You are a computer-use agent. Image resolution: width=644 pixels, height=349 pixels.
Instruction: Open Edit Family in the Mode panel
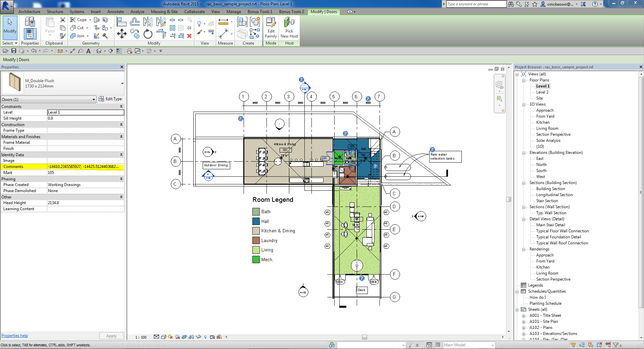tap(271, 28)
